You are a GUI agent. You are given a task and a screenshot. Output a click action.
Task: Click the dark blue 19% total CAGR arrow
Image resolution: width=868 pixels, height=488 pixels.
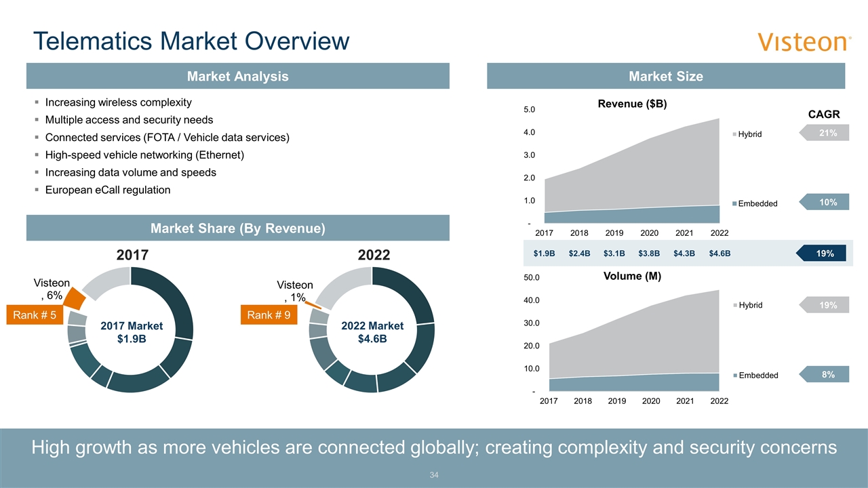tap(821, 253)
